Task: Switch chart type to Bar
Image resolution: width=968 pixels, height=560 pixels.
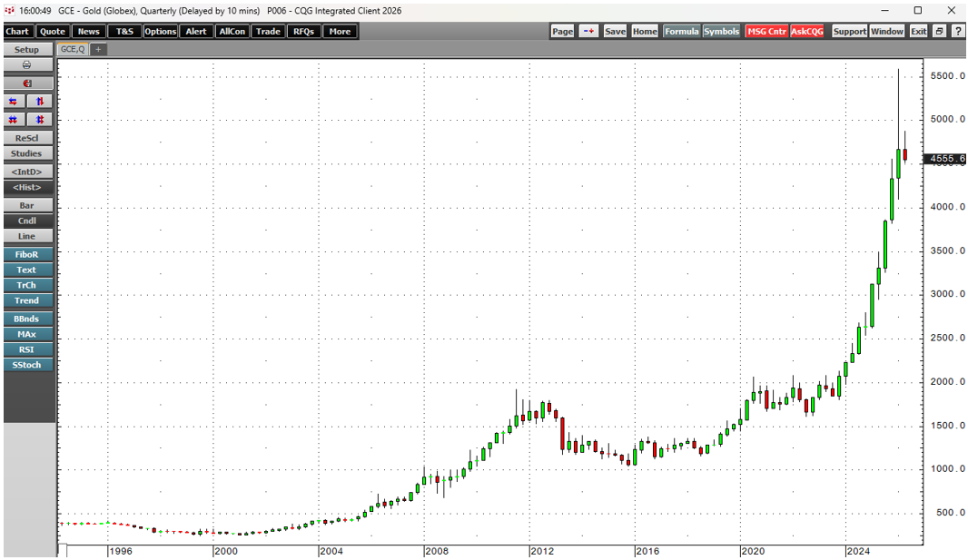Action: click(x=26, y=206)
